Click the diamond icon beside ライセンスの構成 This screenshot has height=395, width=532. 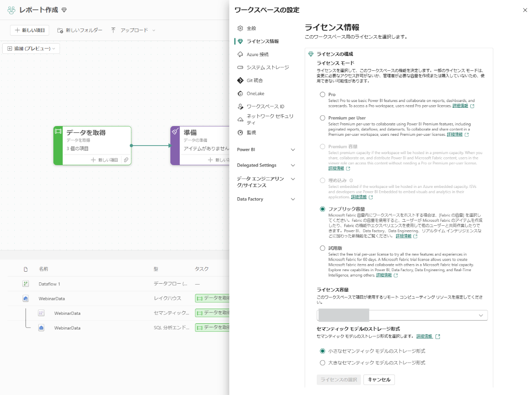(x=311, y=54)
